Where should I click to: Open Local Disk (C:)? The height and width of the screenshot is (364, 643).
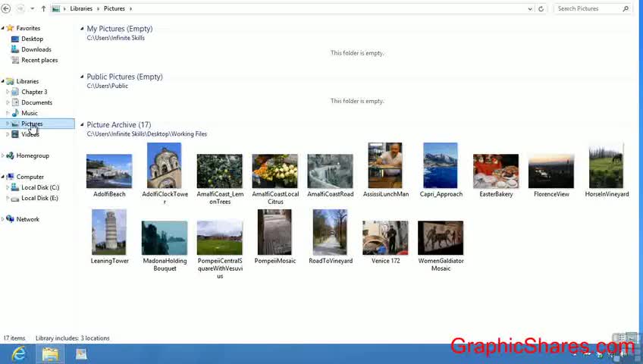[x=39, y=187]
